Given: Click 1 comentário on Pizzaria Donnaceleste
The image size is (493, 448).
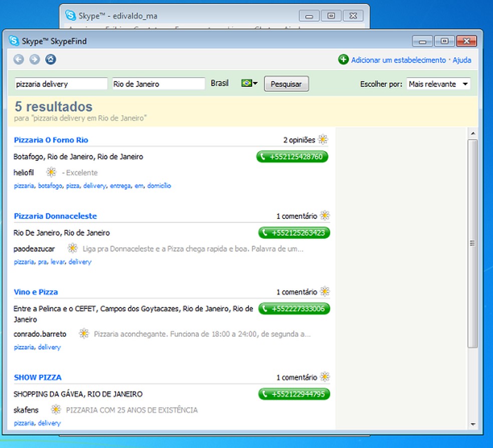Looking at the screenshot, I should [297, 216].
